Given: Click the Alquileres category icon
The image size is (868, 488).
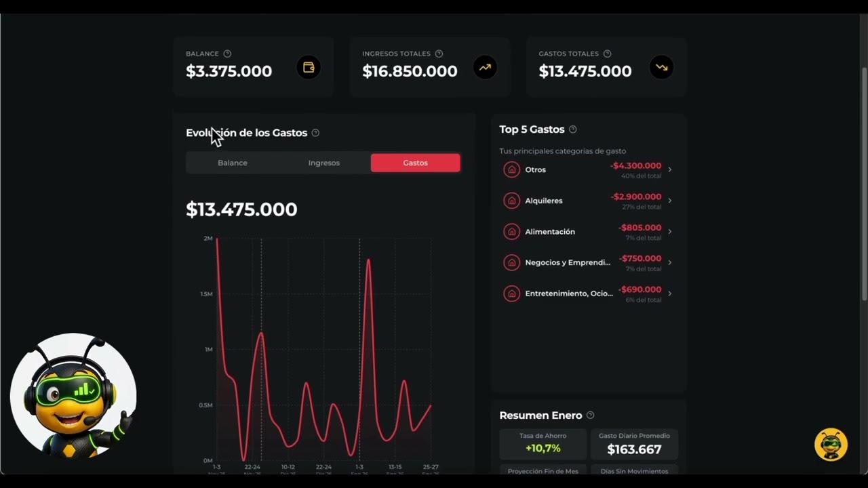Looking at the screenshot, I should [512, 201].
